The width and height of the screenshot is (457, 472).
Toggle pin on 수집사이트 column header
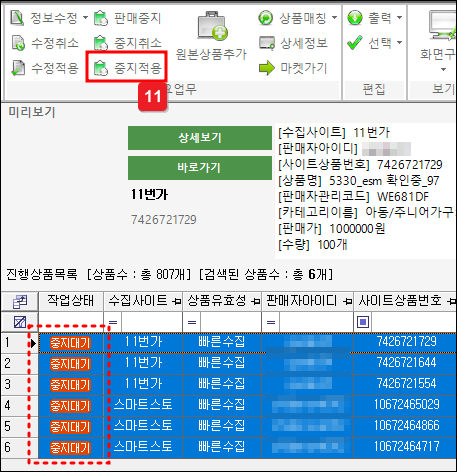tap(177, 301)
